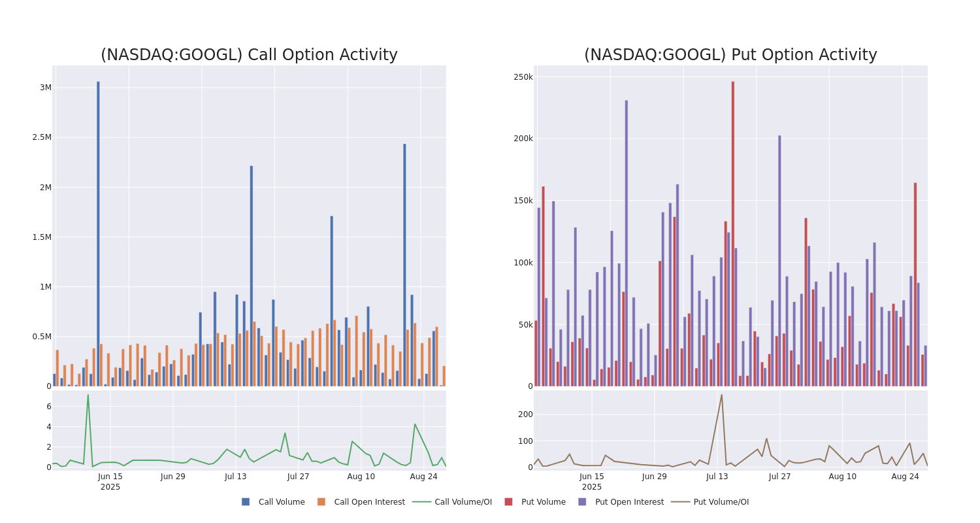
Task: Click the highest peak of put Volume/OI line
Action: 721,395
